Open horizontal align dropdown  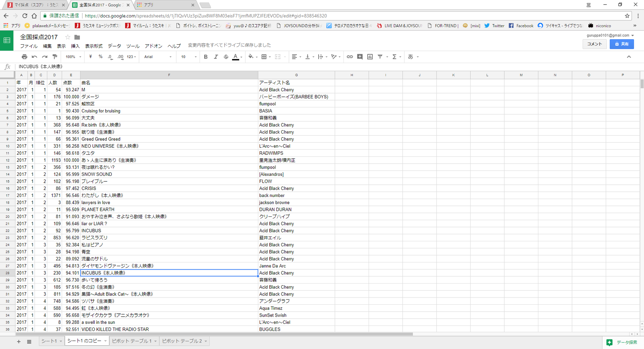tap(296, 57)
